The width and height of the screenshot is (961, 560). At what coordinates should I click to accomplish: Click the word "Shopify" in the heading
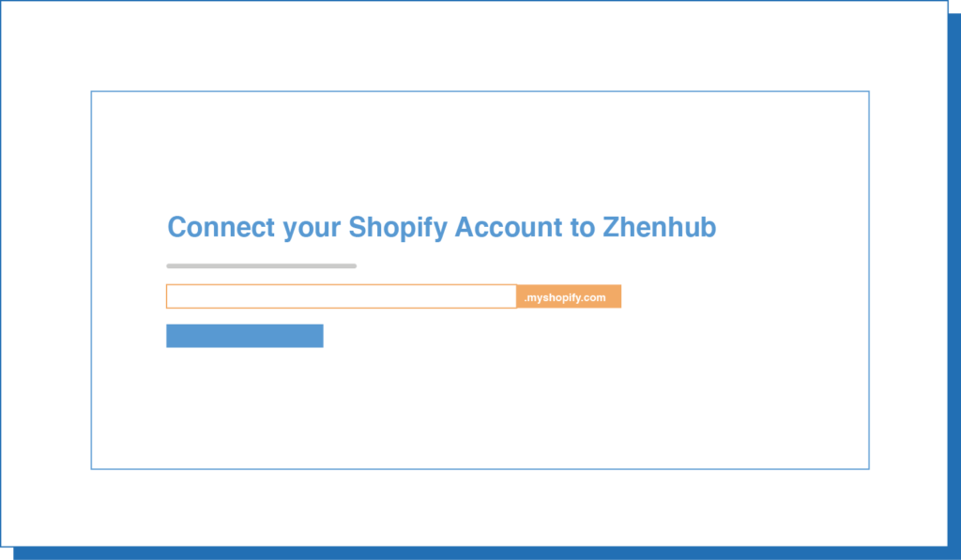pyautogui.click(x=398, y=228)
